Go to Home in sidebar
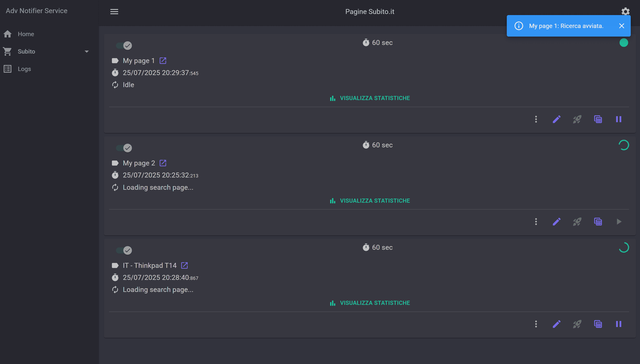Image resolution: width=640 pixels, height=364 pixels. (26, 34)
